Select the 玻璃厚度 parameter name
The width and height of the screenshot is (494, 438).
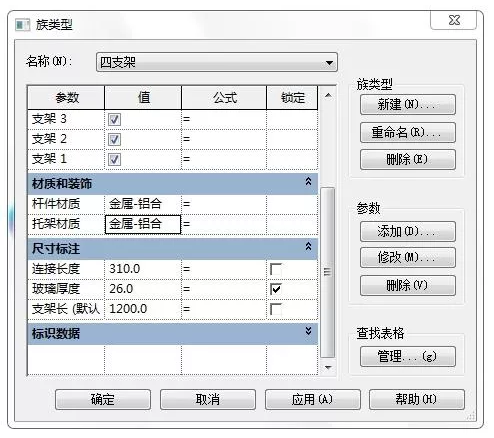pos(56,289)
